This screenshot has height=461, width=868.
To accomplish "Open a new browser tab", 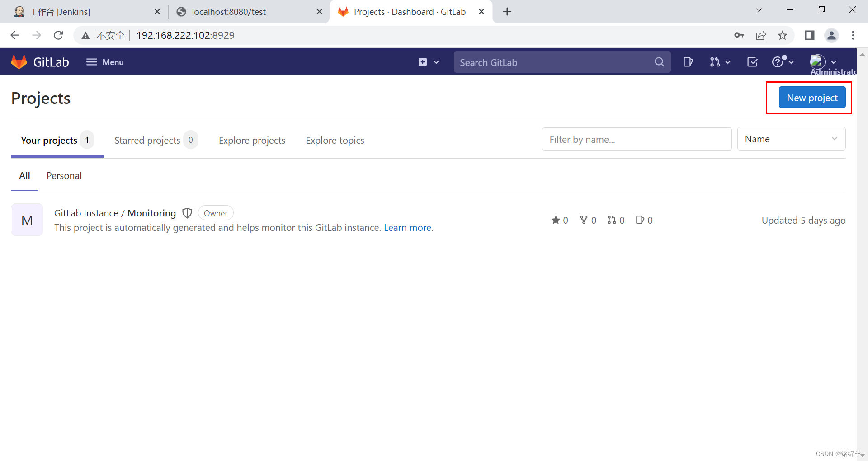I will point(507,12).
